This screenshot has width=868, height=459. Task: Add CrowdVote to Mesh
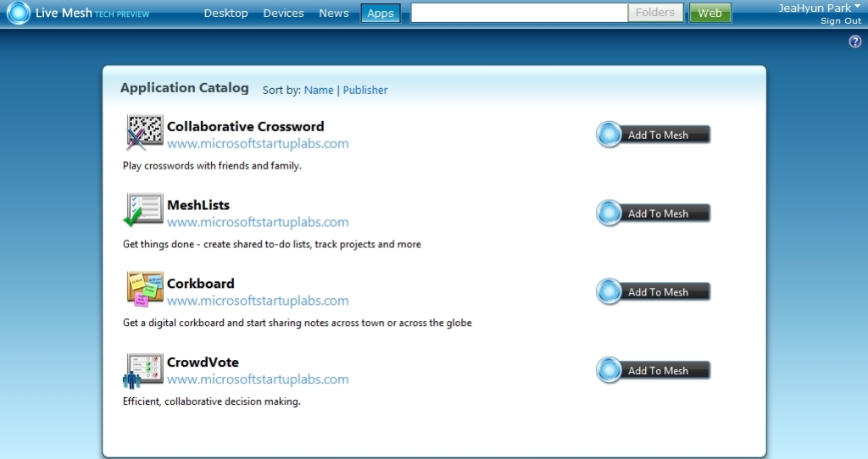pos(654,371)
